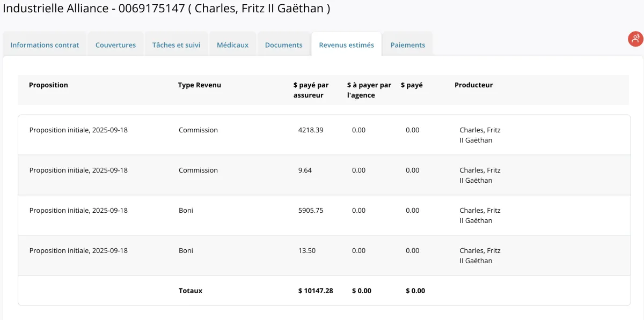
Task: Click the '$ à payer par l'agence' header
Action: (x=369, y=90)
